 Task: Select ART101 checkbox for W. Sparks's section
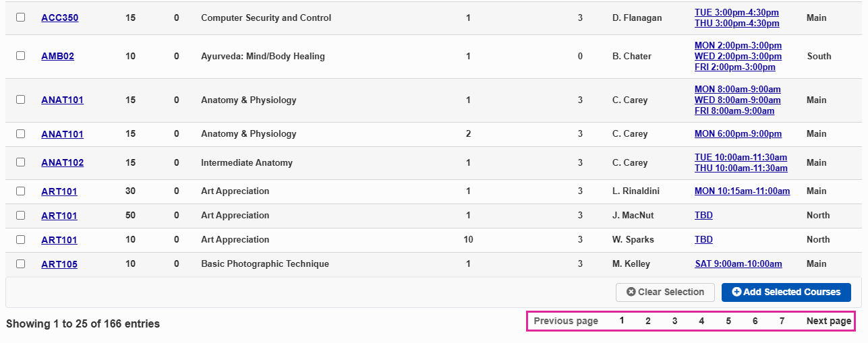pos(20,239)
